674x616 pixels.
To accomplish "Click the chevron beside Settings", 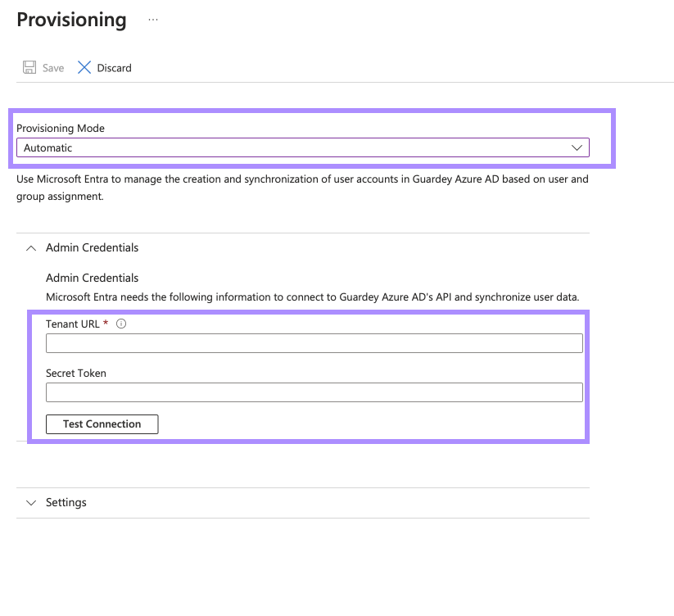I will click(x=31, y=502).
